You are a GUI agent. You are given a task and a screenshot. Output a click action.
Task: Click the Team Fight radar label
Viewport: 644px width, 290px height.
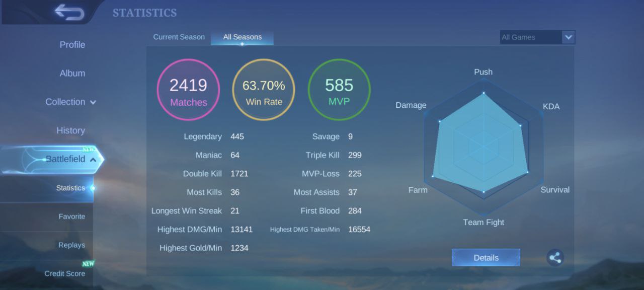pos(484,222)
